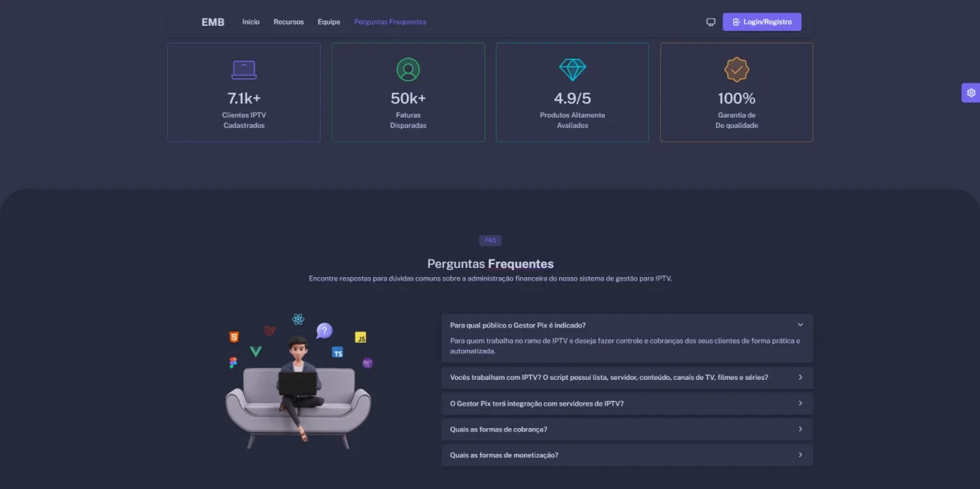Open the Equipe nav link

point(329,22)
